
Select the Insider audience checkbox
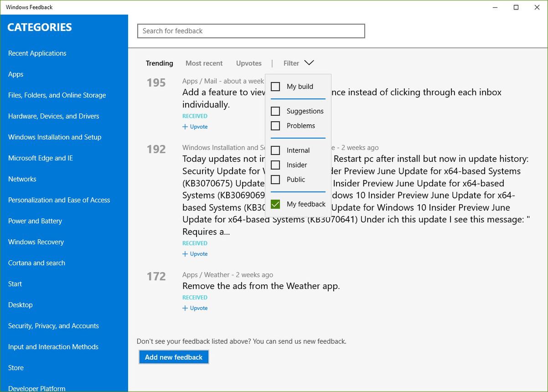275,165
